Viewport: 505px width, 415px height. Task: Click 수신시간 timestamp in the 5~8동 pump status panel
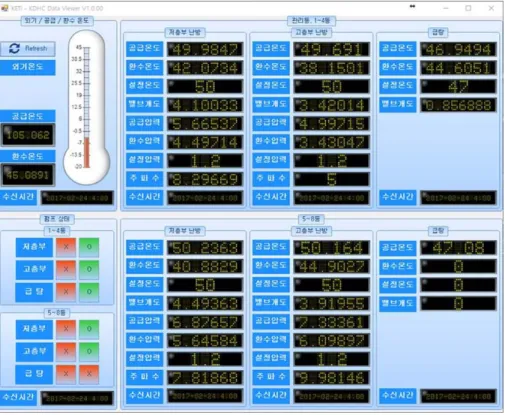77,398
